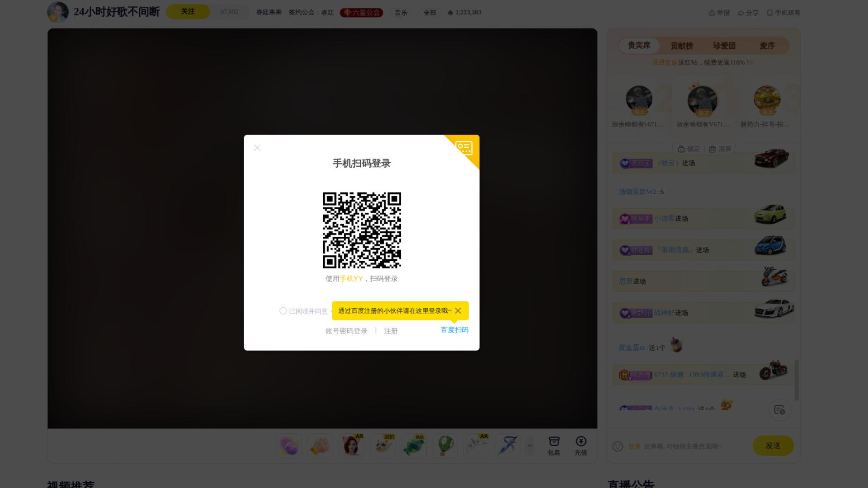Click the streamer name 春廷果果
Viewport: 868px width, 488px height.
click(x=269, y=13)
